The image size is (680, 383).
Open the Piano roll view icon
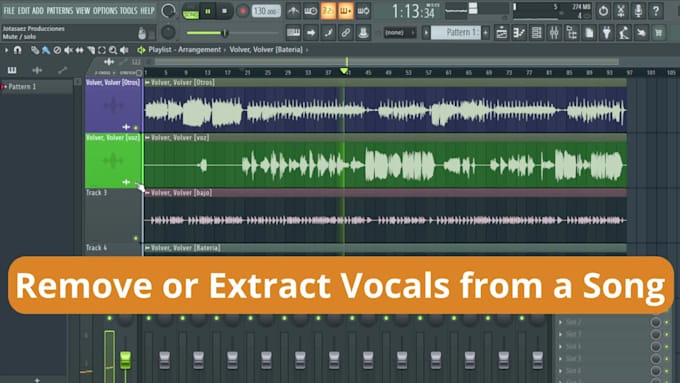(x=519, y=33)
